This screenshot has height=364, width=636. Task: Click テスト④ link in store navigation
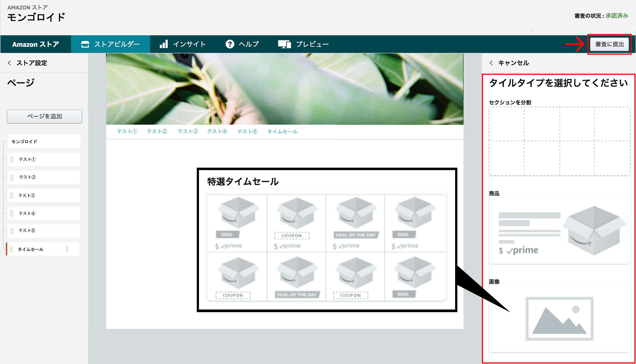pos(217,131)
